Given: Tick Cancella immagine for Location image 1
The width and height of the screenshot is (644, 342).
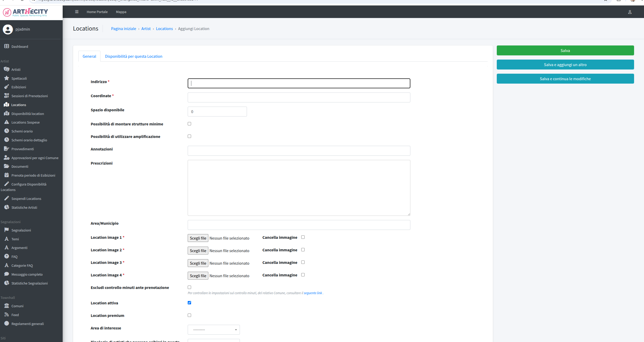Looking at the screenshot, I should point(303,237).
